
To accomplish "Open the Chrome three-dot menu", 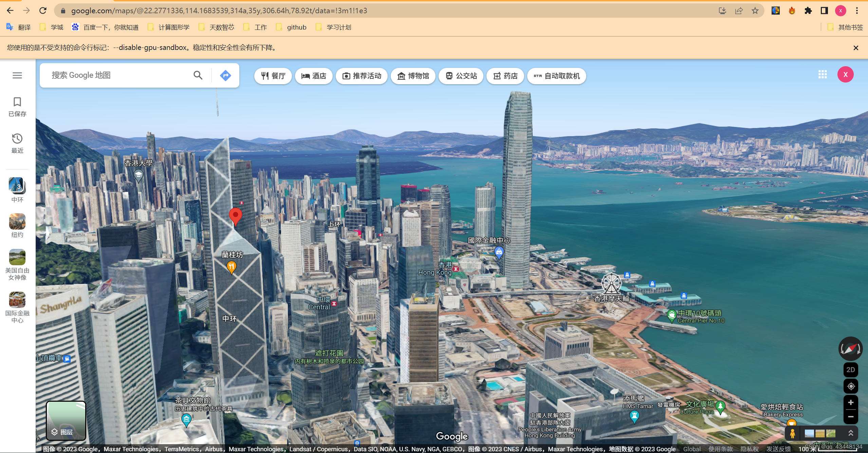I will coord(857,11).
